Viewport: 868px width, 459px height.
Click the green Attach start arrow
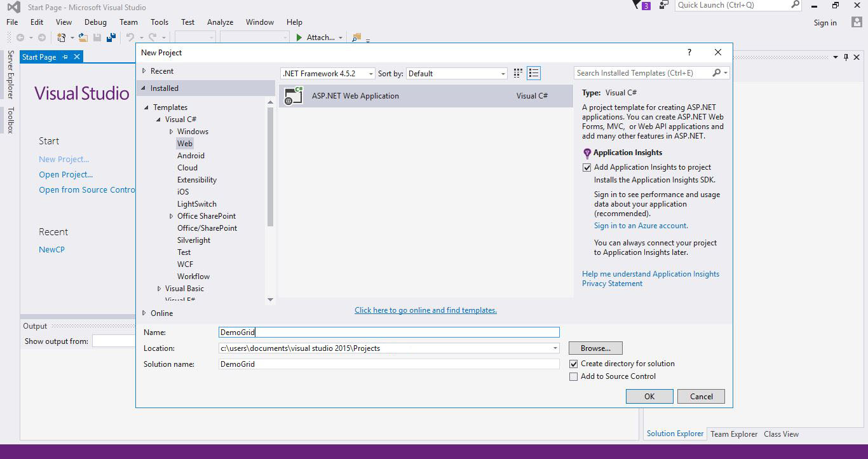pos(299,38)
